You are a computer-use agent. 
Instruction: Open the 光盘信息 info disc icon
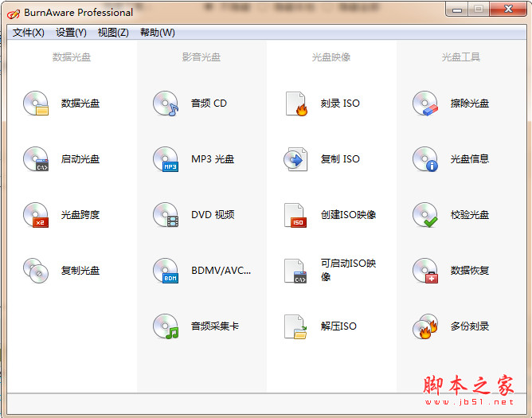click(425, 158)
